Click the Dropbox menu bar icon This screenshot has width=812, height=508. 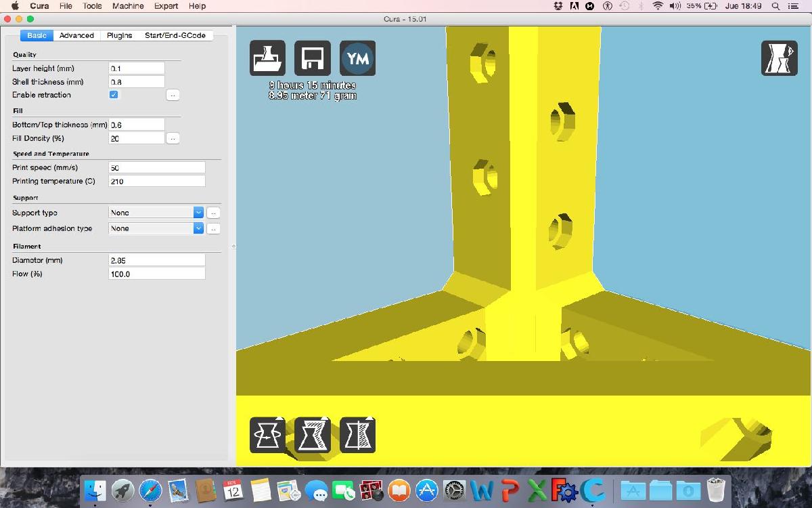(558, 6)
